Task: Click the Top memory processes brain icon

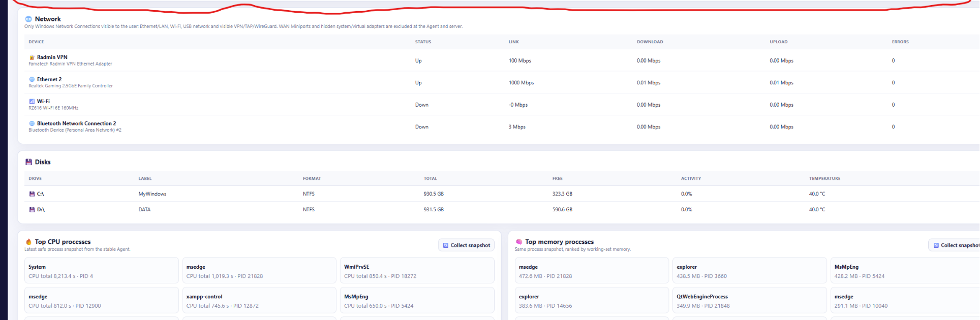Action: coord(519,242)
